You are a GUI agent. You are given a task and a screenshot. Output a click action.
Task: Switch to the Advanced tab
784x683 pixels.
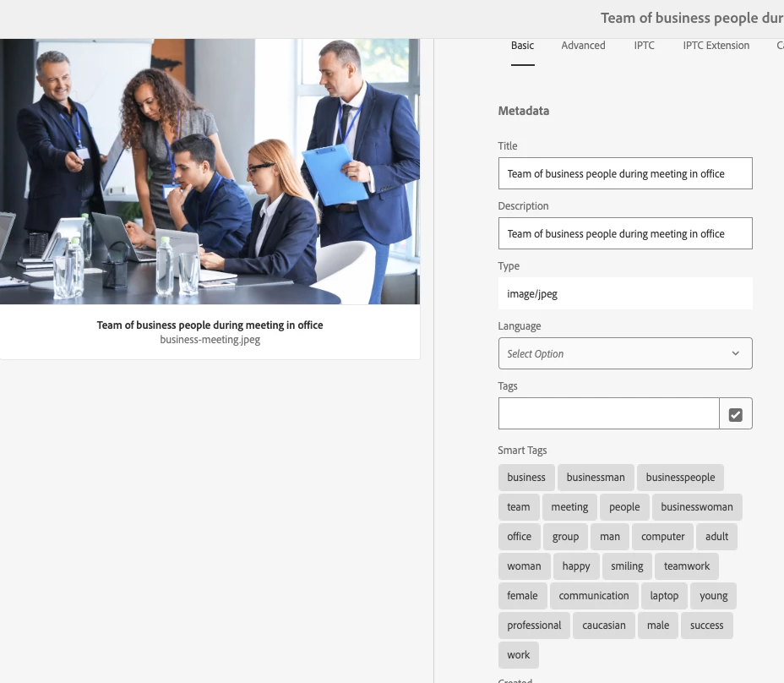coord(583,46)
